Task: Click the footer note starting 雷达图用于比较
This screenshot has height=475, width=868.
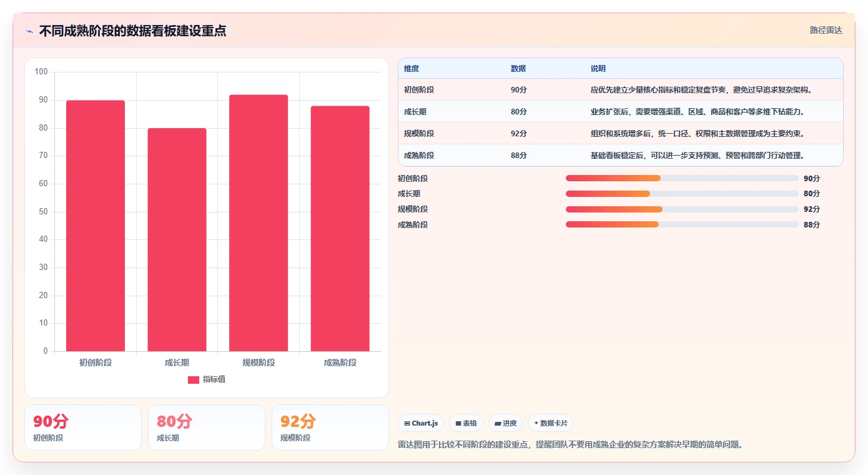Action: 570,445
